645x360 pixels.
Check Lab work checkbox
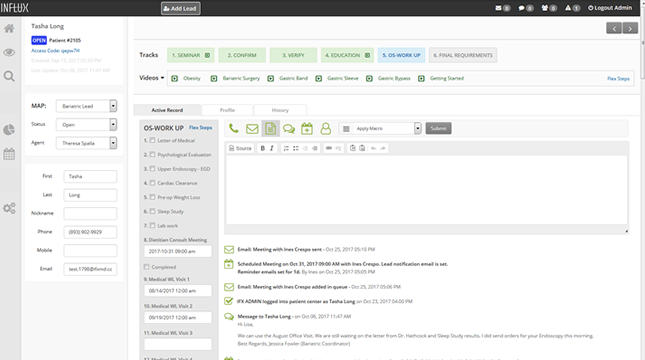coord(152,225)
